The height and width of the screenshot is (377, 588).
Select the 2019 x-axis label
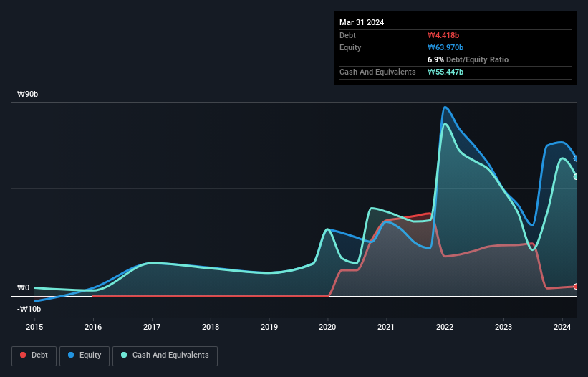pos(269,327)
